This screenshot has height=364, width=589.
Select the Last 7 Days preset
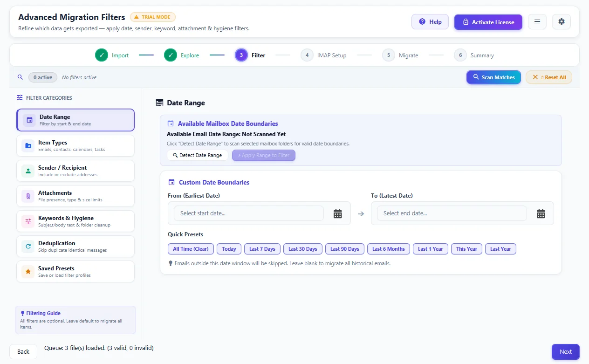tap(262, 249)
